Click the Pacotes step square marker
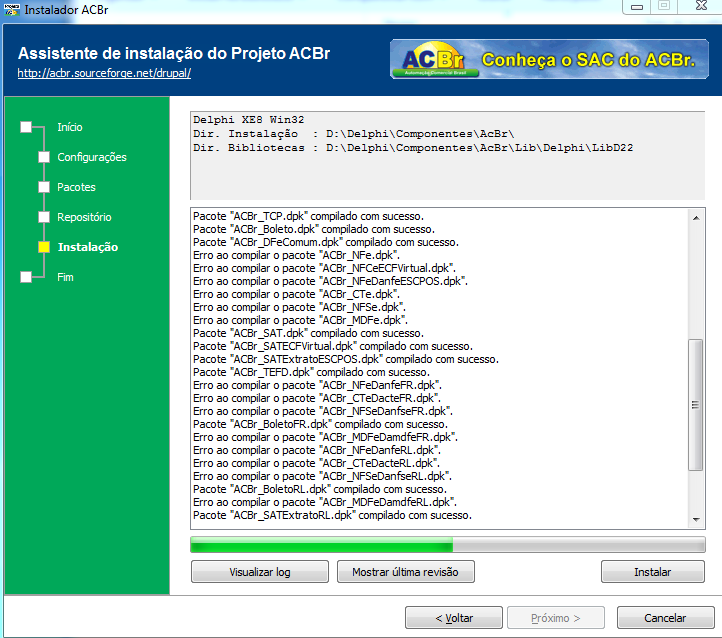Screen dimensions: 722x638 click(x=44, y=187)
